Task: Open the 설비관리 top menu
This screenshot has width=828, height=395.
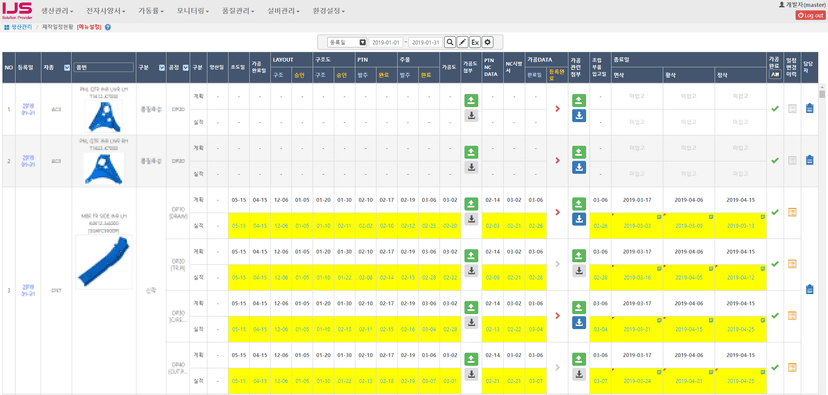Action: (284, 11)
